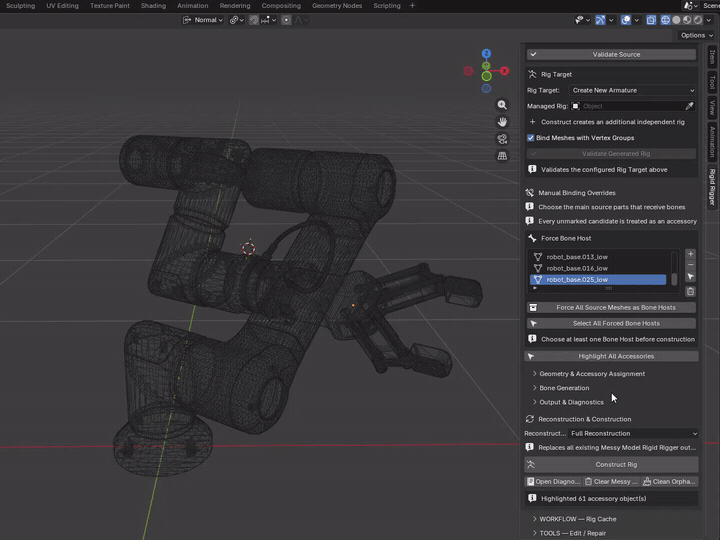Click the pivot point link icon
The height and width of the screenshot is (540, 720).
234,20
